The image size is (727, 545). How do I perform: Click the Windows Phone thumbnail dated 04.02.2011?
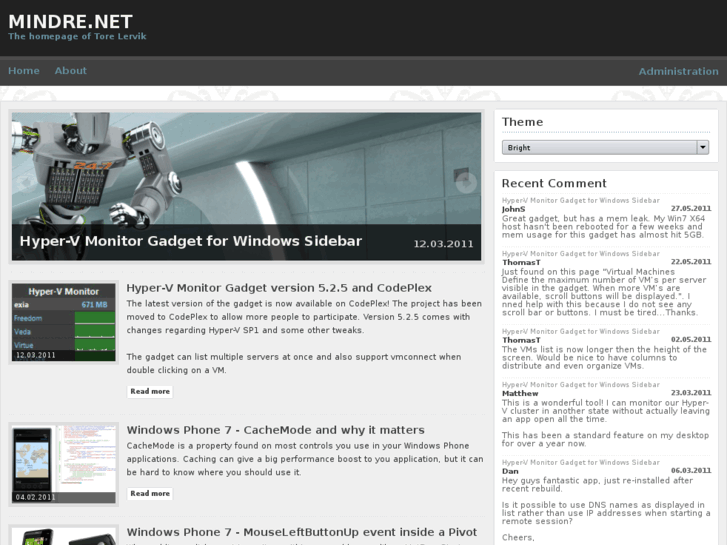coord(64,464)
